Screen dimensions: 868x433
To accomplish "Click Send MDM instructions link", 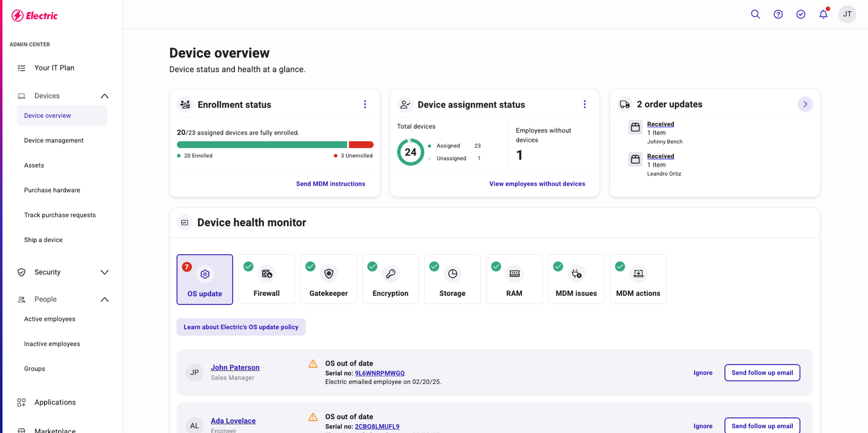I will (330, 184).
